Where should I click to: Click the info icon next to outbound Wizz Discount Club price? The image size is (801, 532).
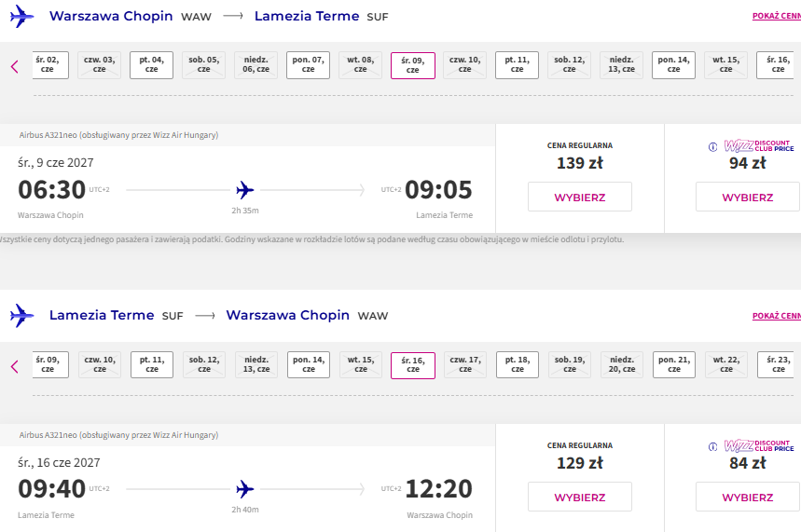tap(712, 147)
